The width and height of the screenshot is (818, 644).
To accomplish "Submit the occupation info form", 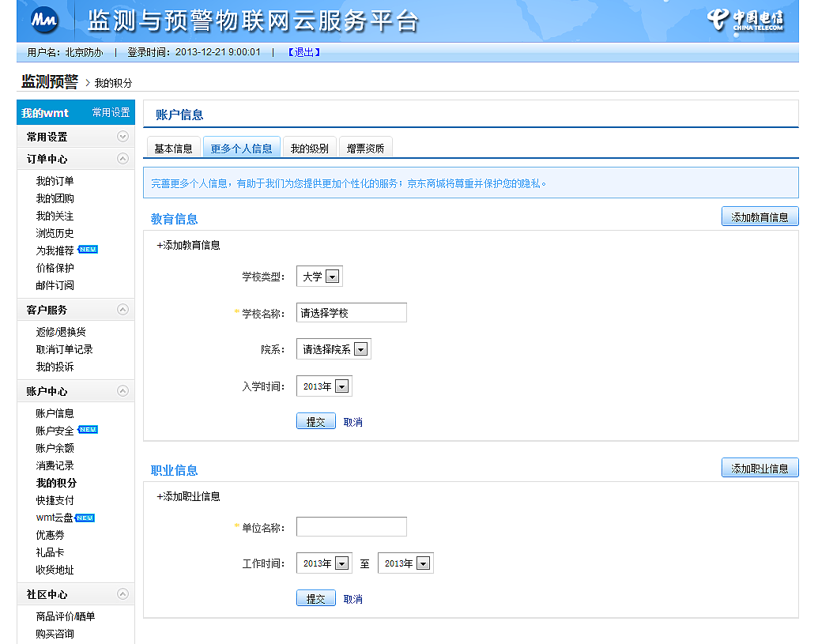I will pos(315,598).
